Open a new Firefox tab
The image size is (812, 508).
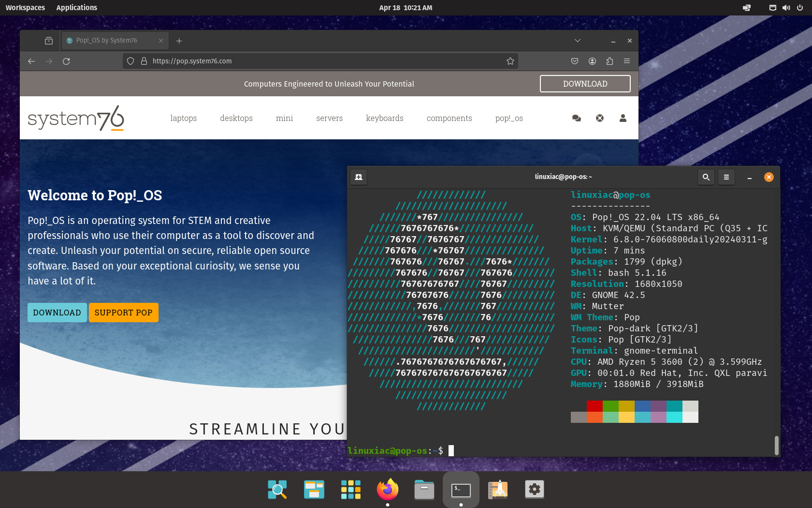point(179,41)
